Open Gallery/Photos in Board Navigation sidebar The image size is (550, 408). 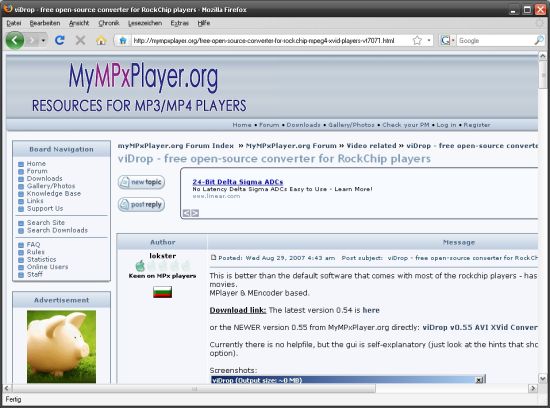[51, 186]
